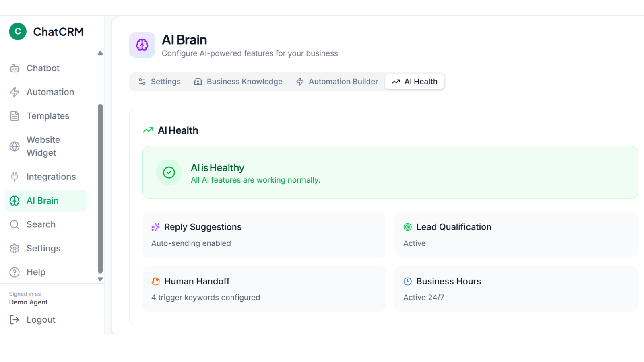Click the Search magnifier icon

14,224
